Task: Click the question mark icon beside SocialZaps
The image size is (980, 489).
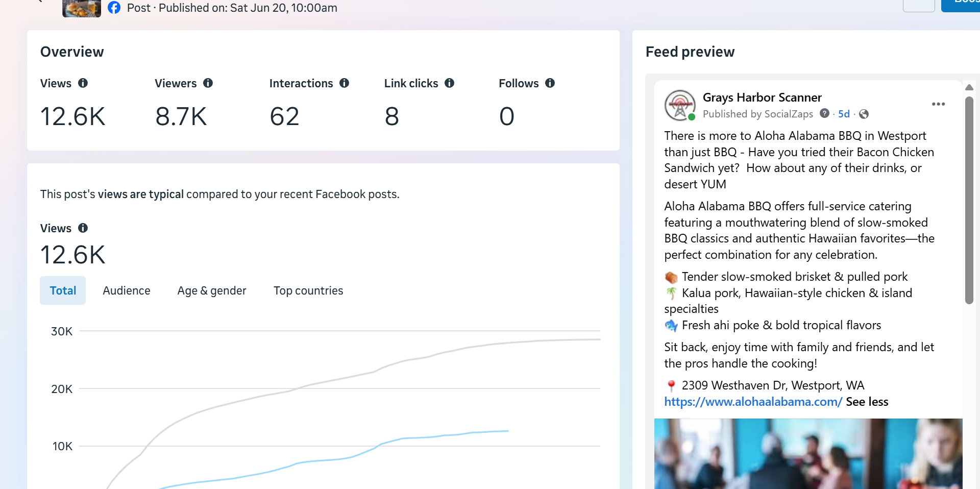Action: tap(824, 113)
